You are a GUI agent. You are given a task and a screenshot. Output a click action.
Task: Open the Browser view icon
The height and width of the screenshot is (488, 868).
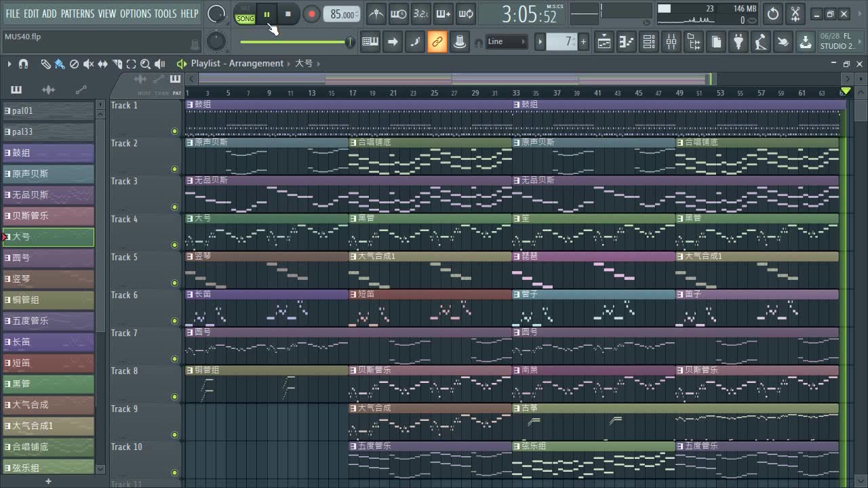694,42
